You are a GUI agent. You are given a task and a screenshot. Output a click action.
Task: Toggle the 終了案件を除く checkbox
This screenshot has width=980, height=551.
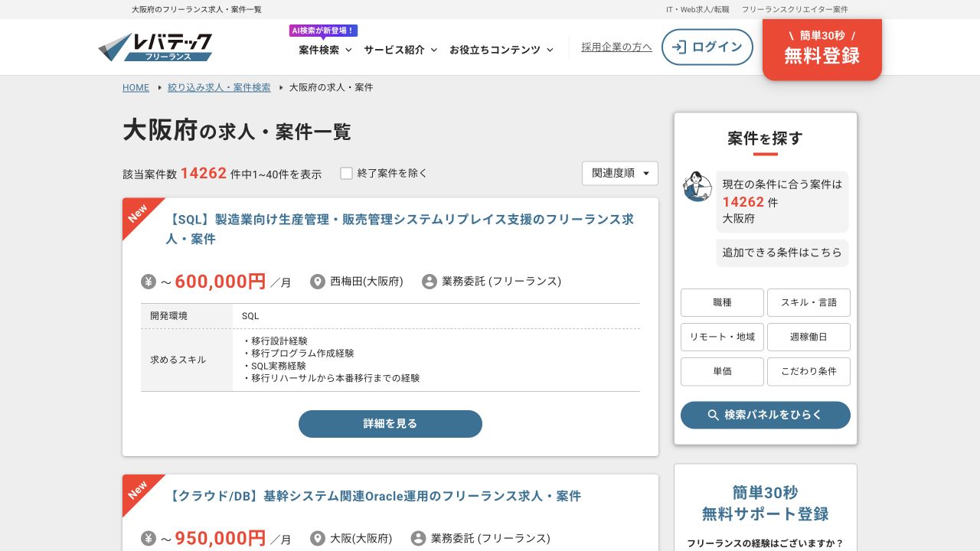pyautogui.click(x=346, y=173)
